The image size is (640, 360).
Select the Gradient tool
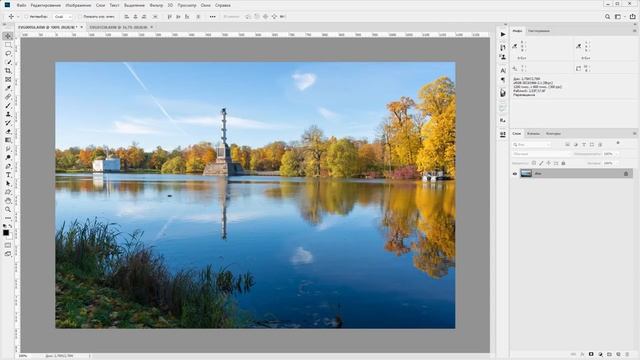click(8, 140)
